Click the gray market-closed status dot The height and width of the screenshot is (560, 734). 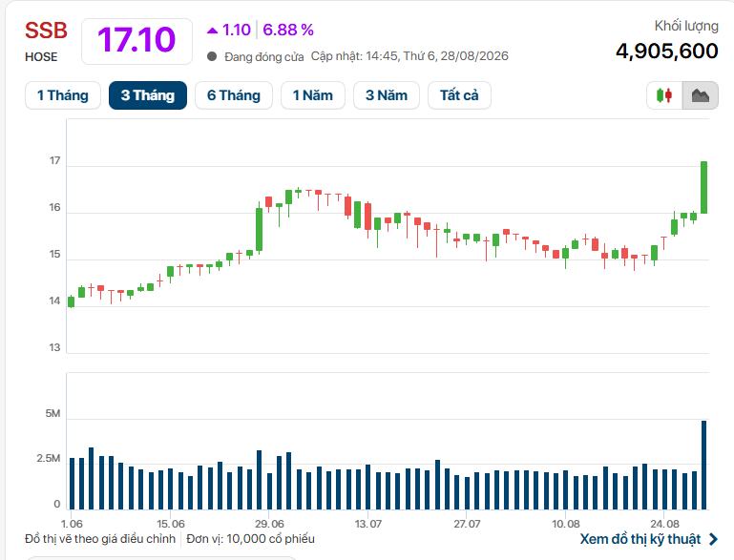[x=212, y=56]
